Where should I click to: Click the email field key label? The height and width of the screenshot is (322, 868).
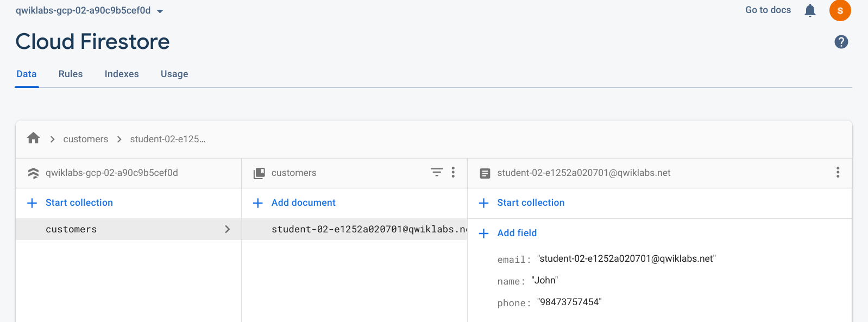(513, 260)
